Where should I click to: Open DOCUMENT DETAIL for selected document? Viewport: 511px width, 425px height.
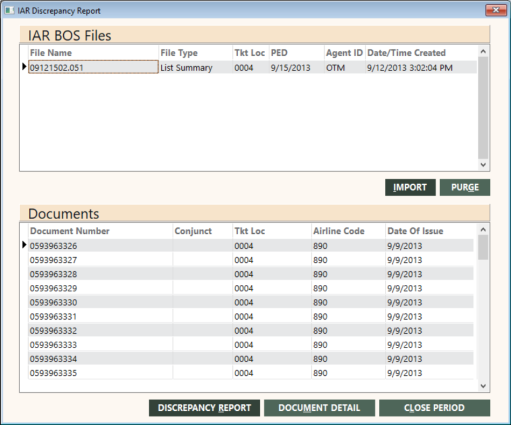319,408
